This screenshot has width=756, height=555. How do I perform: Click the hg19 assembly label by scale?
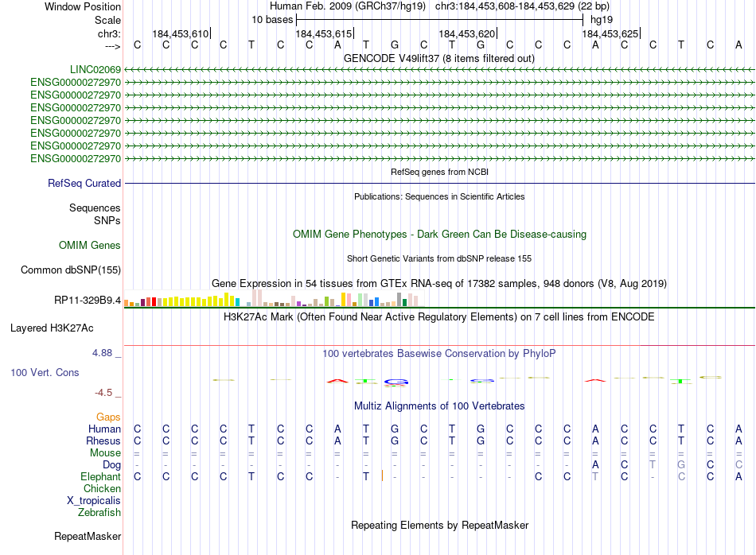coord(602,20)
